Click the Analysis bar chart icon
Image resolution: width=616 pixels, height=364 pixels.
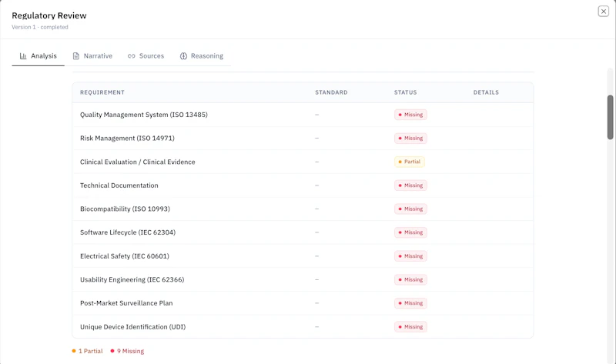(23, 56)
